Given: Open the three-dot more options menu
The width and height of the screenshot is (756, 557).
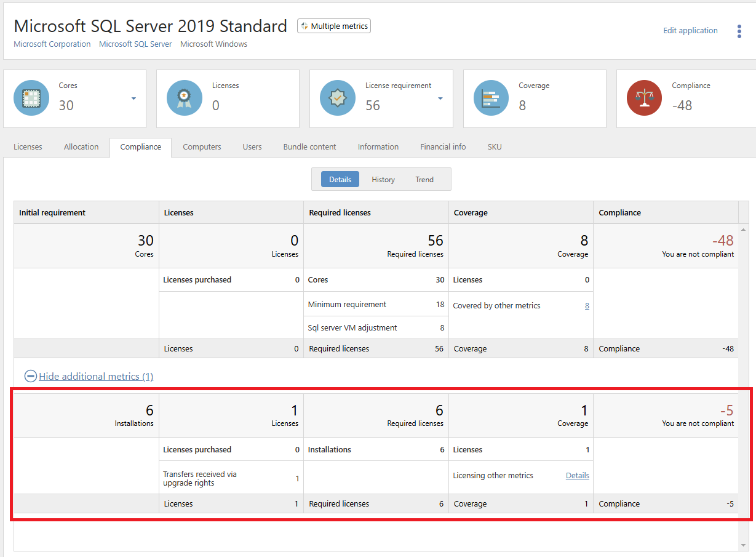Looking at the screenshot, I should (x=739, y=31).
